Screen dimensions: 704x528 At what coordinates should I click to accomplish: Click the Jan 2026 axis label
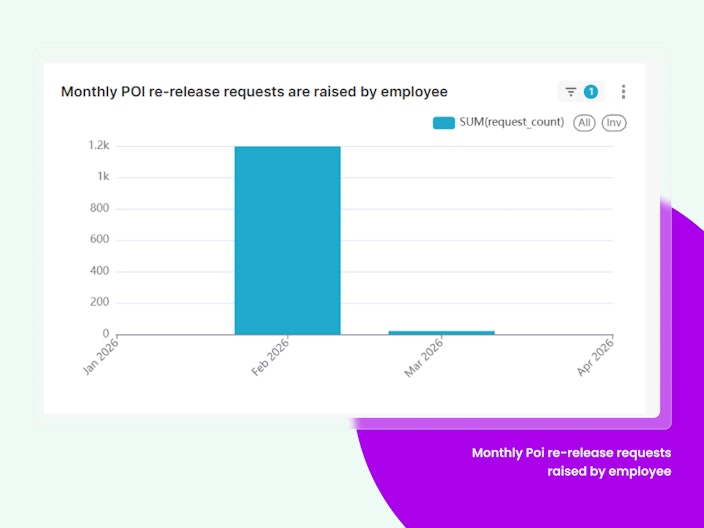click(101, 356)
